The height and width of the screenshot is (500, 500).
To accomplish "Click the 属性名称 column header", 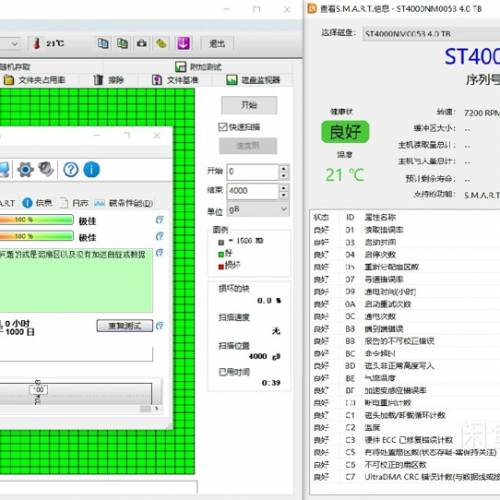I will tap(380, 217).
